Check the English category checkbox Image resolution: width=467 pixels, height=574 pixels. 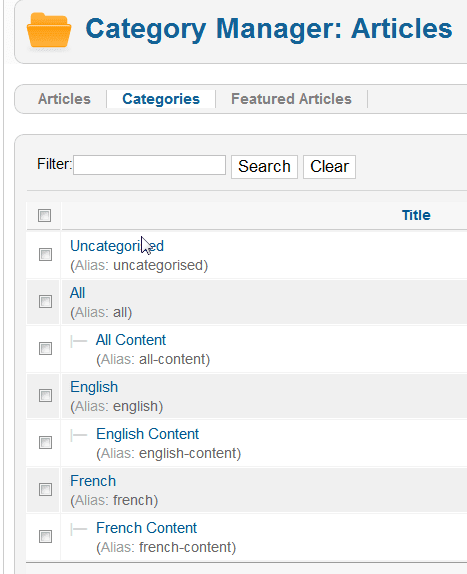click(x=45, y=395)
